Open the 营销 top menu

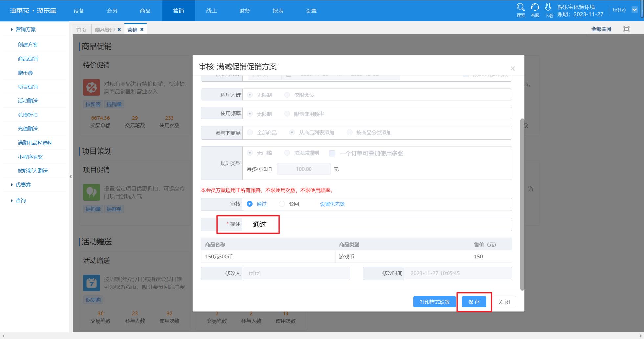point(178,11)
